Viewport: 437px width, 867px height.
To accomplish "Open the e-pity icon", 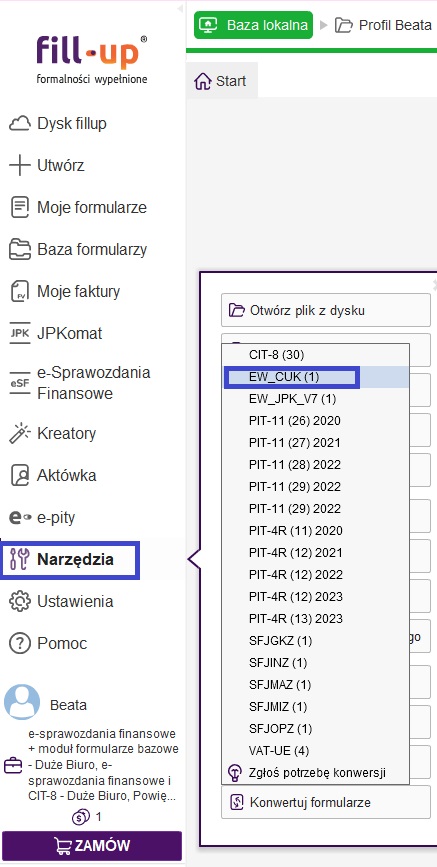I will click(20, 518).
